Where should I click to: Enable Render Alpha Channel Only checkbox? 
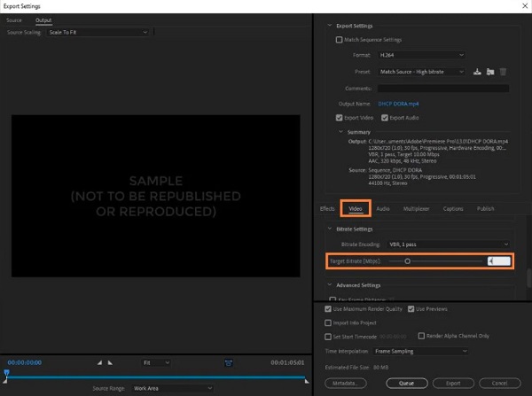(x=421, y=336)
